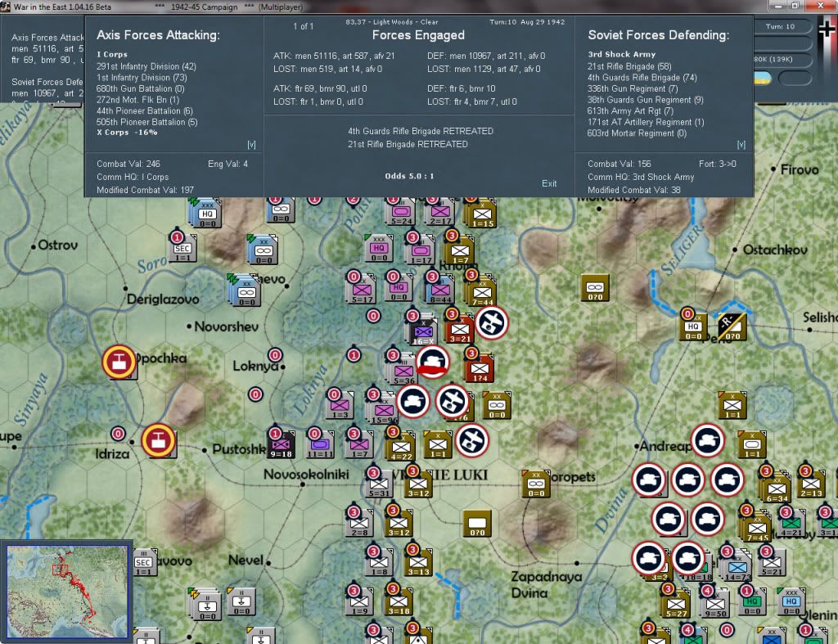Select the 15=96 infantry stack
838x644 pixels.
coord(383,412)
